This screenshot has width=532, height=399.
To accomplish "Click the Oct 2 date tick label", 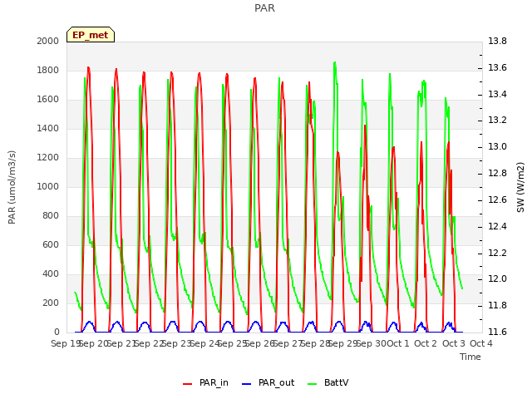I will click(x=426, y=343).
